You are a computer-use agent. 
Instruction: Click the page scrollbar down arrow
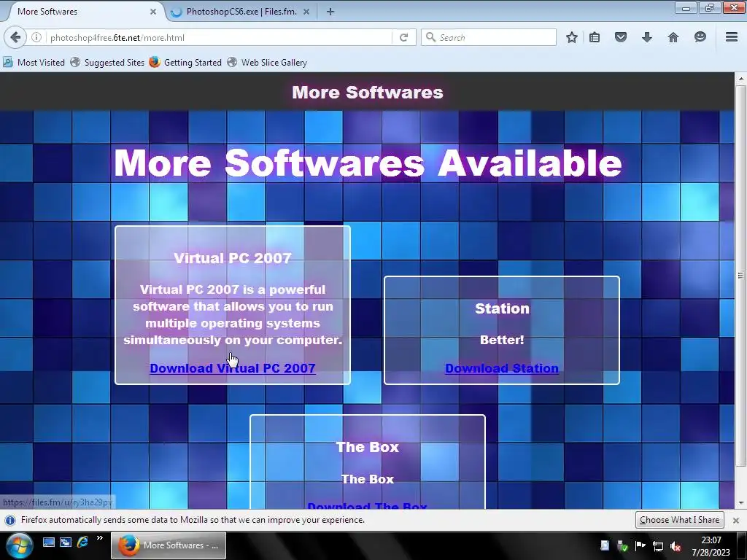click(x=740, y=502)
